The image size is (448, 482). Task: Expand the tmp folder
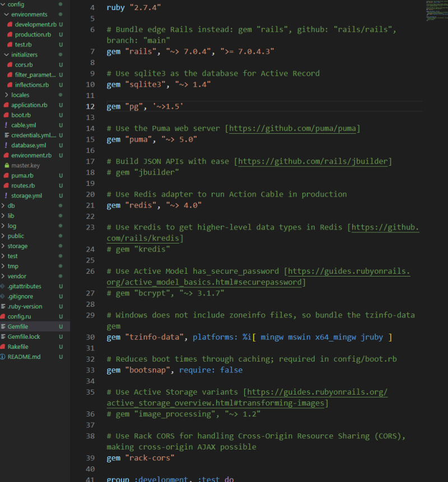(x=3, y=266)
